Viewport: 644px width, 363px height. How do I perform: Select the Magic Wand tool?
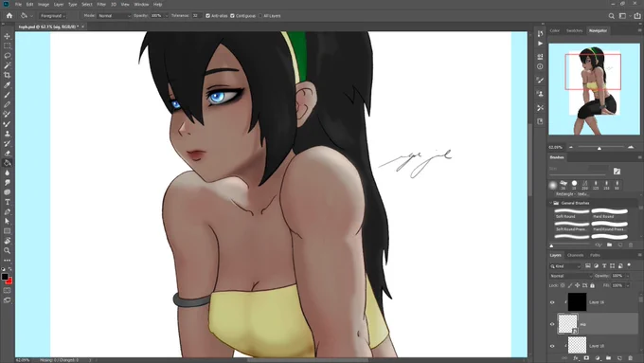click(x=7, y=65)
